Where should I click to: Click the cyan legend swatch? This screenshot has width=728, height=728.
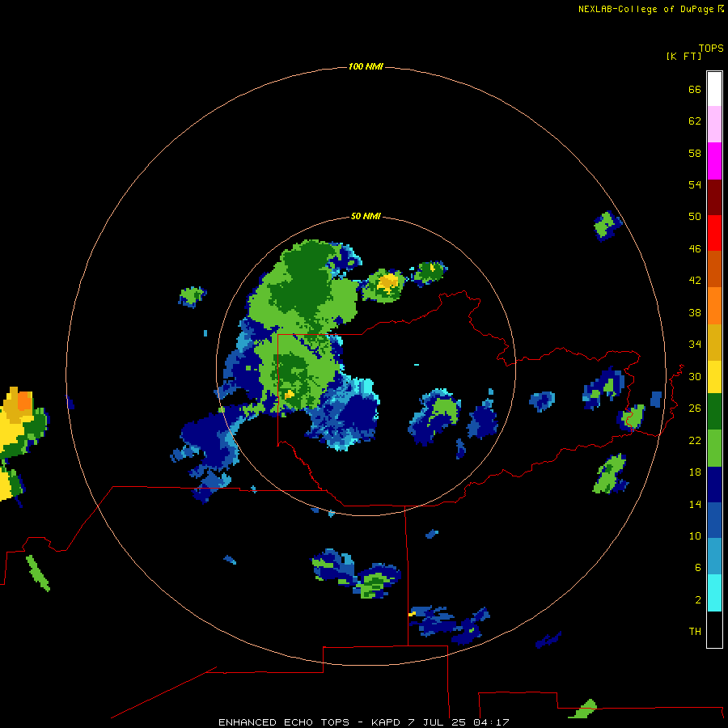click(714, 592)
